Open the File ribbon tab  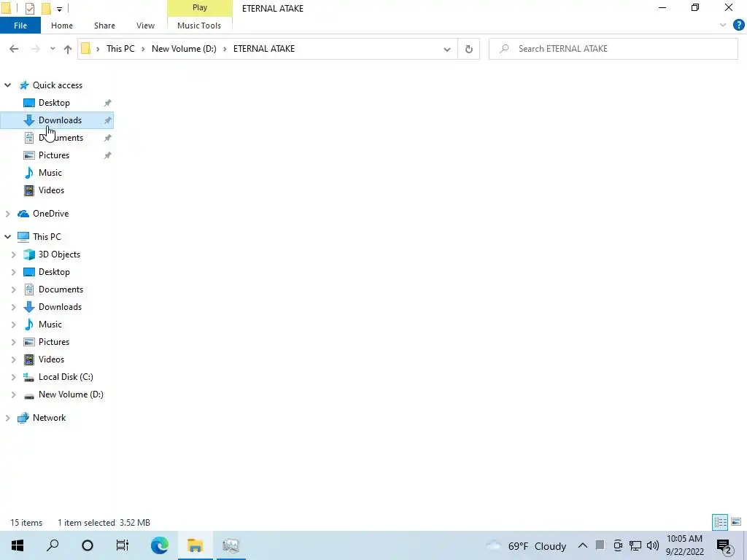(20, 26)
